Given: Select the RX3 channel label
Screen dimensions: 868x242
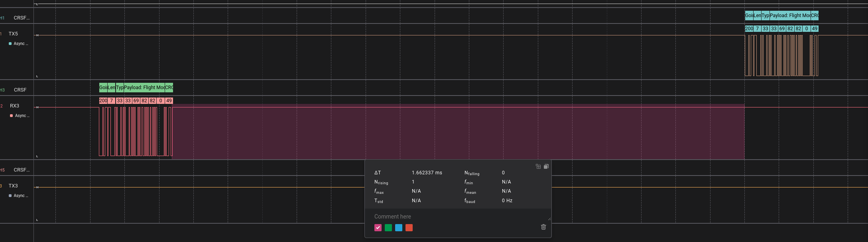Looking at the screenshot, I should click(x=14, y=106).
